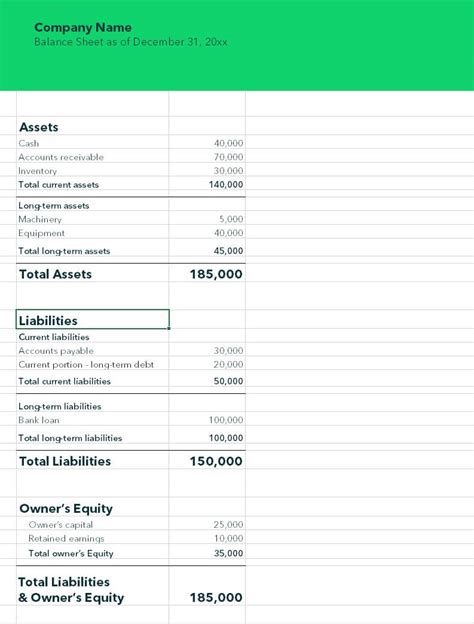The width and height of the screenshot is (474, 624).
Task: Select the highlighted Liabilities cell
Action: click(93, 319)
